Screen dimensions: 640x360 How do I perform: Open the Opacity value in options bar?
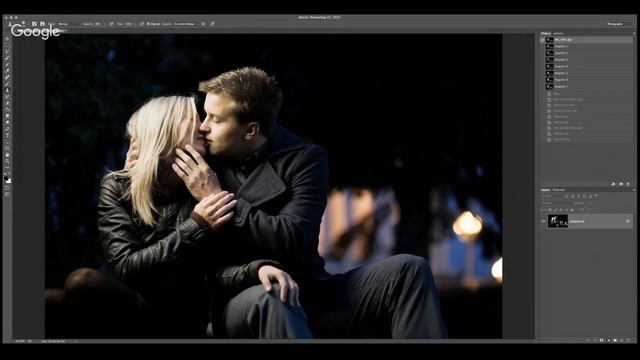tap(97, 24)
